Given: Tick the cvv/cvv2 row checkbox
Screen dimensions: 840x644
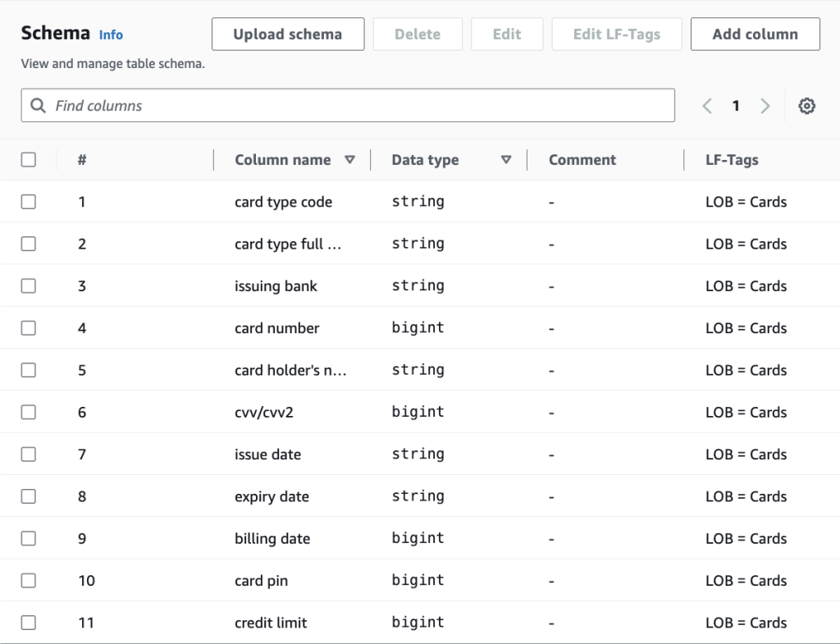Looking at the screenshot, I should click(29, 412).
